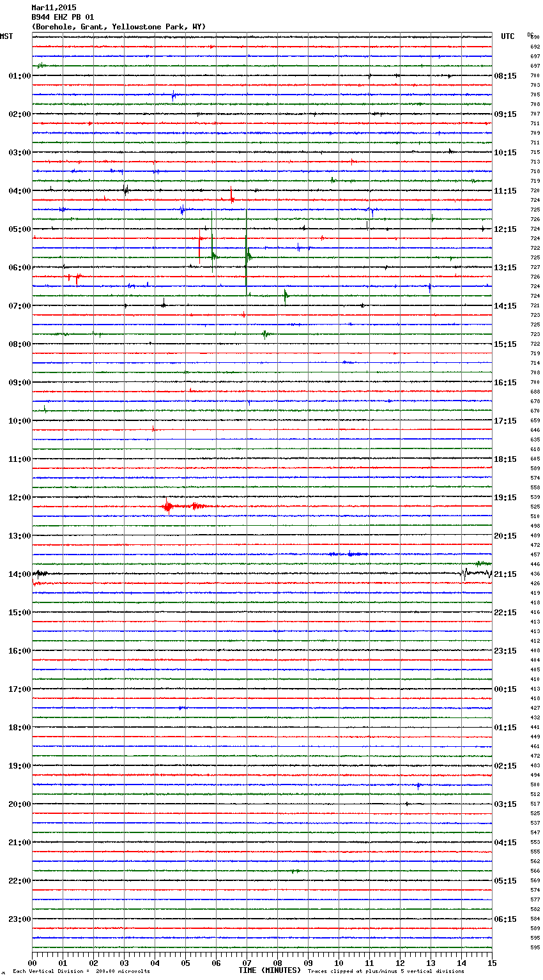The width and height of the screenshot is (543, 980).
Task: Click the vertical division 200.00 microvolts note
Action: pos(81,971)
